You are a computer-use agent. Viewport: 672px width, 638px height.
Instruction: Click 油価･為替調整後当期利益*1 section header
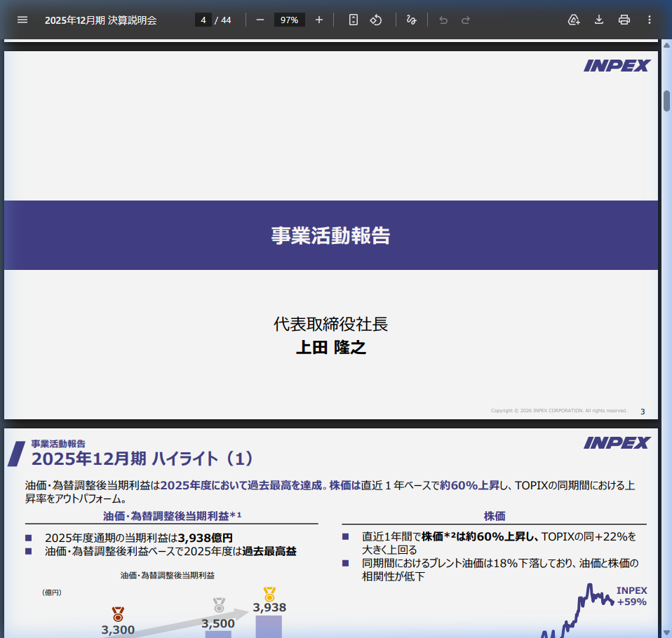[172, 516]
